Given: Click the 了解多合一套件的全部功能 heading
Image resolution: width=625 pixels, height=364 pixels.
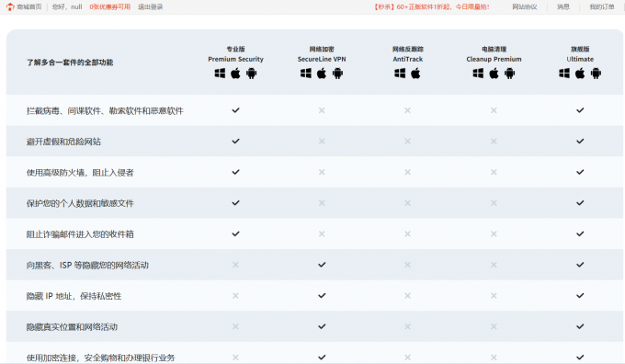Looking at the screenshot, I should tap(70, 63).
